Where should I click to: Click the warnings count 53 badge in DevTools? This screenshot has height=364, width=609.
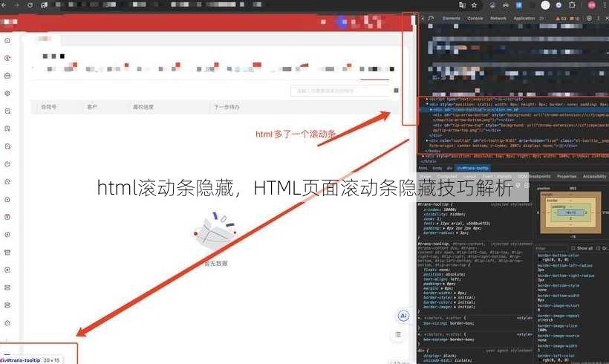[x=561, y=19]
